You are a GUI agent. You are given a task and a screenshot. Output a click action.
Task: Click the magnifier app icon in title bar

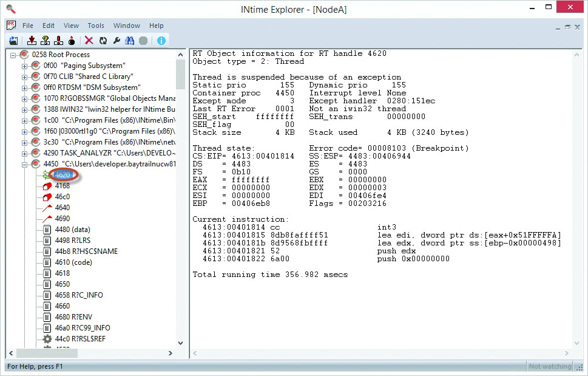[x=11, y=9]
